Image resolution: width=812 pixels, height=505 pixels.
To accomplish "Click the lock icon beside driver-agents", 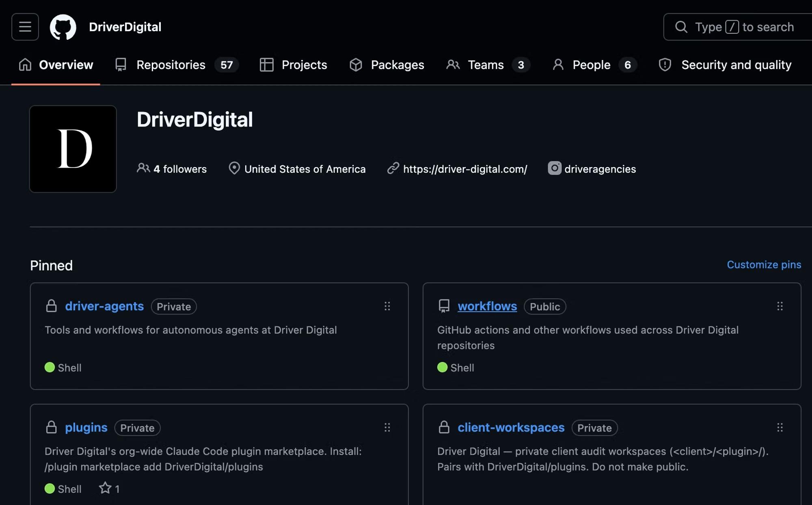I will coord(52,306).
